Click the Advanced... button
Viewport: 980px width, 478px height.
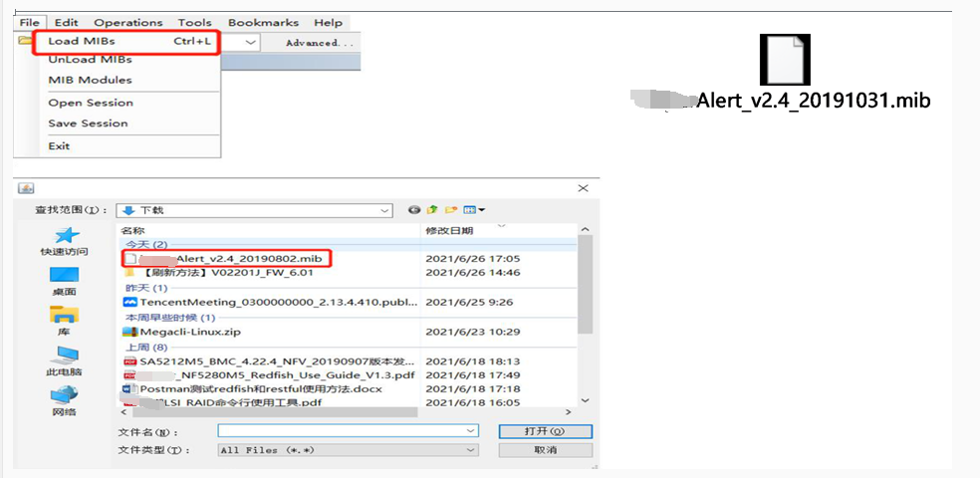click(x=319, y=43)
